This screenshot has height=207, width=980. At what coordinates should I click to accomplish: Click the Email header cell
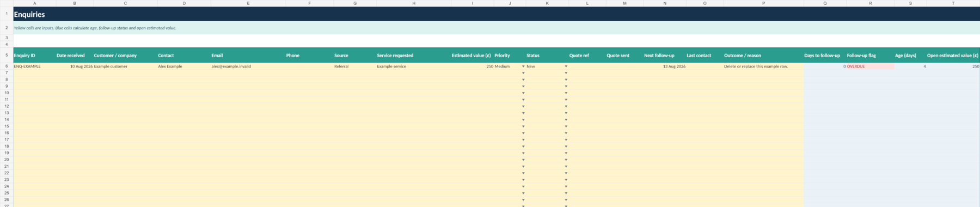click(248, 55)
